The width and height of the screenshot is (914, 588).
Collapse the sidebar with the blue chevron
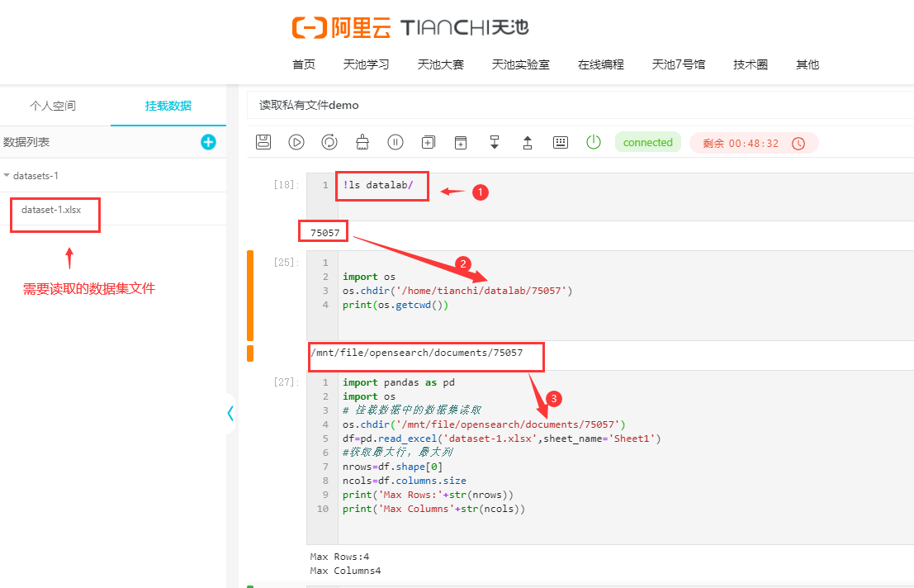coord(230,413)
